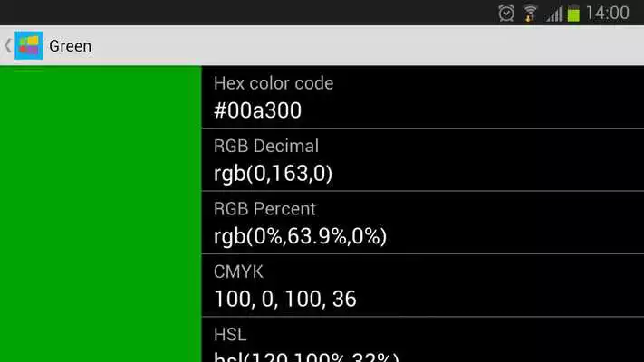644x362 pixels.
Task: Select the RGB Percent row
Action: point(423,223)
